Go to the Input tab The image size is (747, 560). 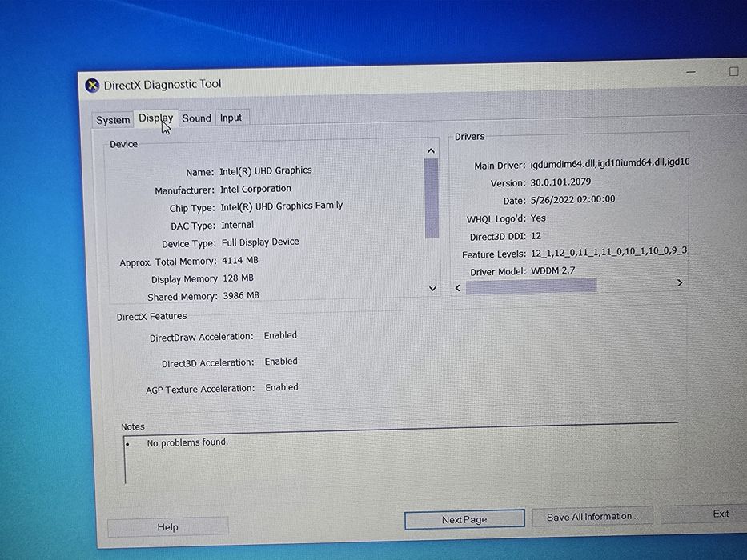click(231, 118)
